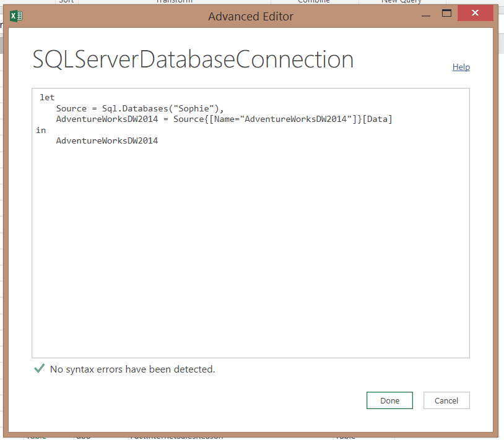The image size is (504, 440).
Task: Minimize the Advanced Editor window
Action: tap(424, 13)
